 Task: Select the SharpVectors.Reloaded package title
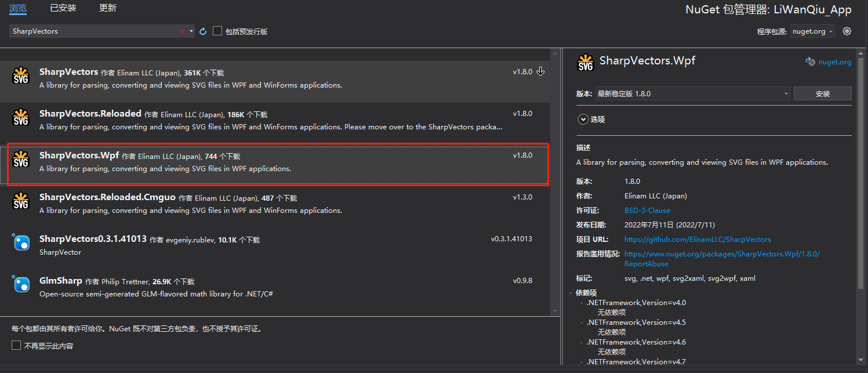pos(90,114)
